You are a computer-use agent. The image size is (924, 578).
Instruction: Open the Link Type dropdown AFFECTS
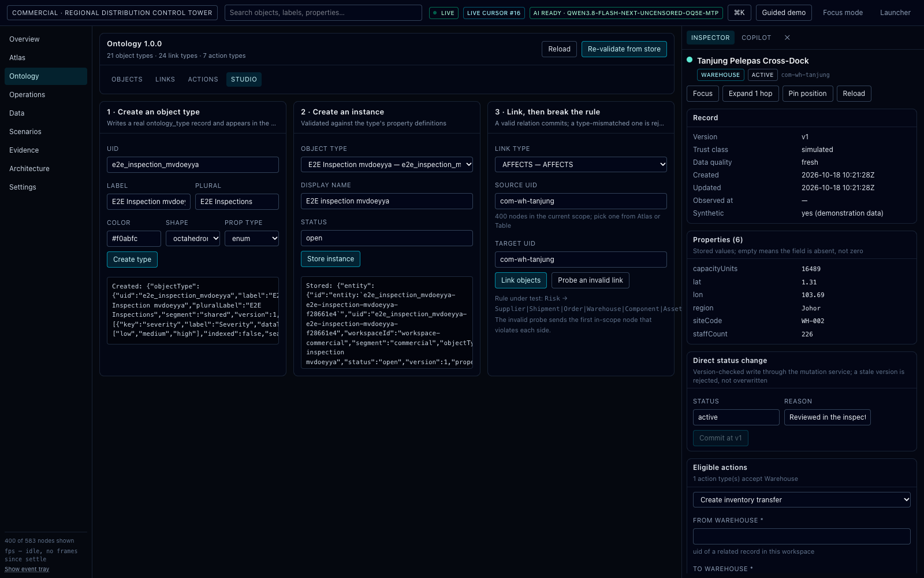pos(581,165)
